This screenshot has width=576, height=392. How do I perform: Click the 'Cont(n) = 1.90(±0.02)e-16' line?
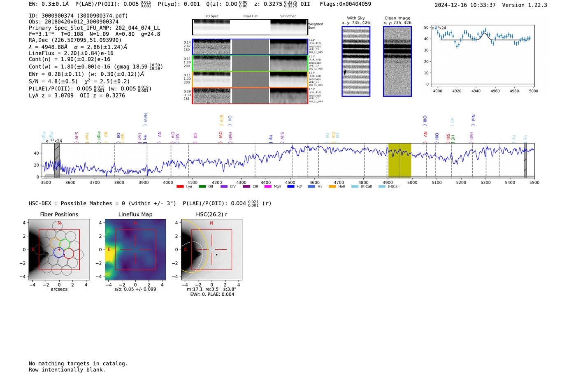click(70, 59)
